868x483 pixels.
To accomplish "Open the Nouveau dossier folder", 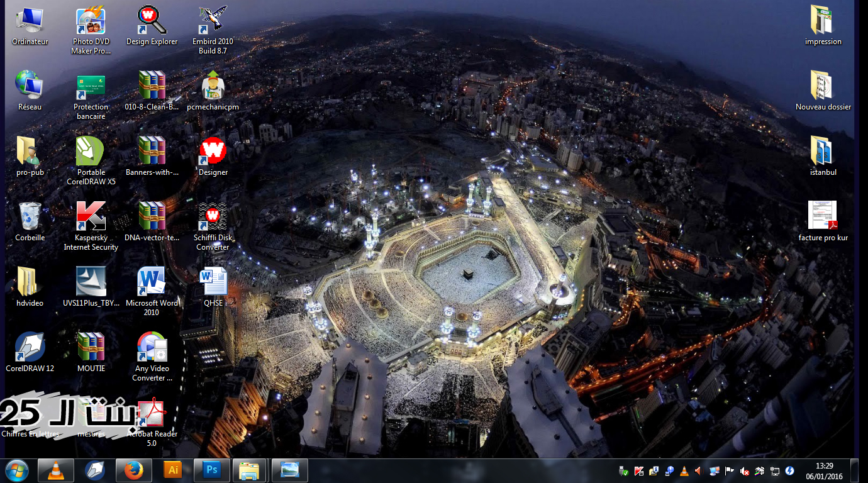I will 823,92.
